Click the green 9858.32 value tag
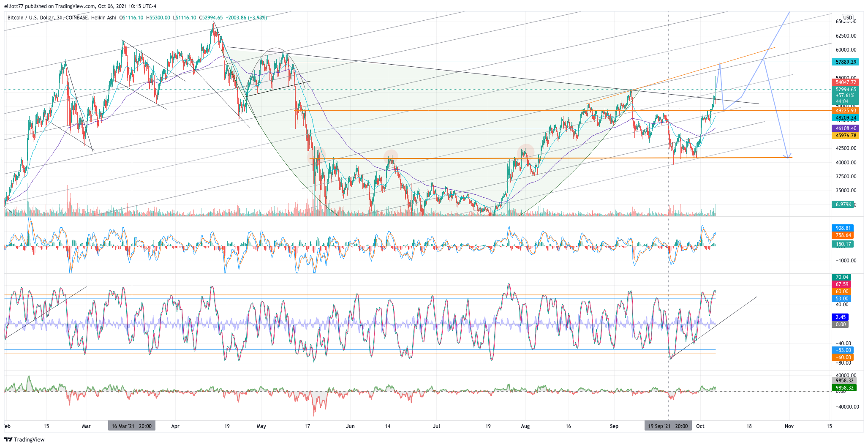Image resolution: width=868 pixels, height=447 pixels. point(844,388)
